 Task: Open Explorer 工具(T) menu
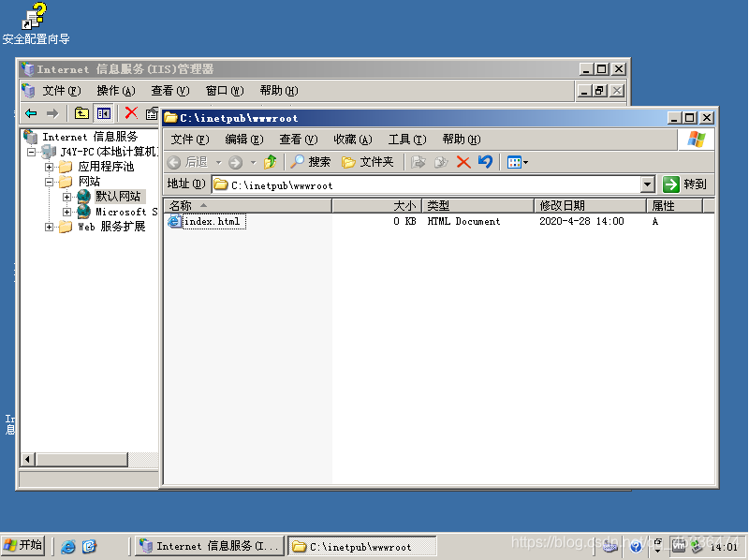[x=407, y=140]
